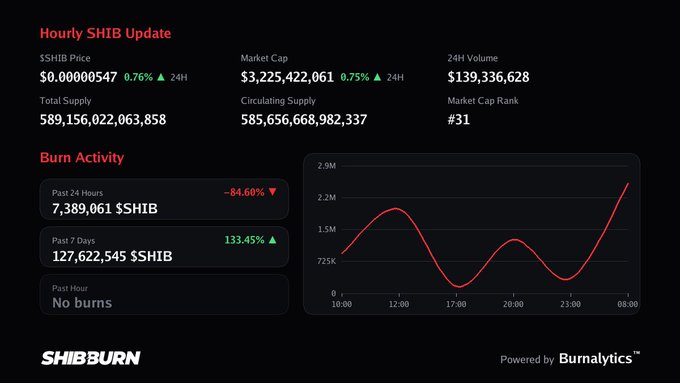Click the market cap rank #31

tap(458, 120)
